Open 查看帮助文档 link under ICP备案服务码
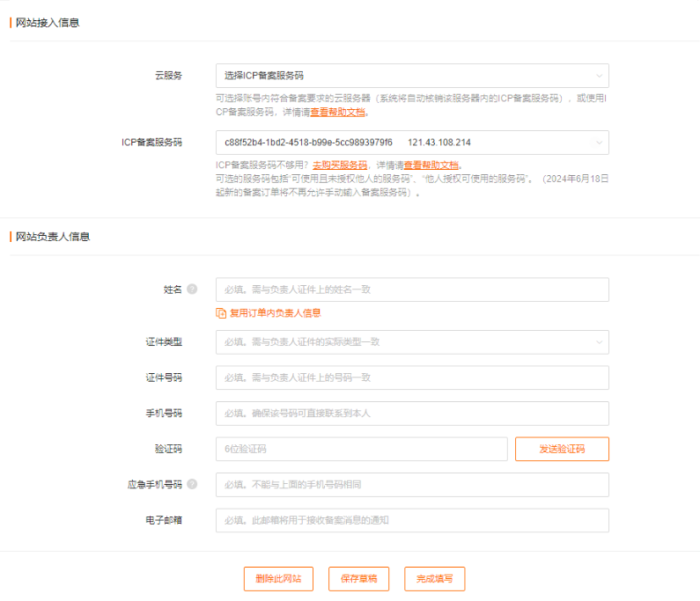 click(x=431, y=165)
